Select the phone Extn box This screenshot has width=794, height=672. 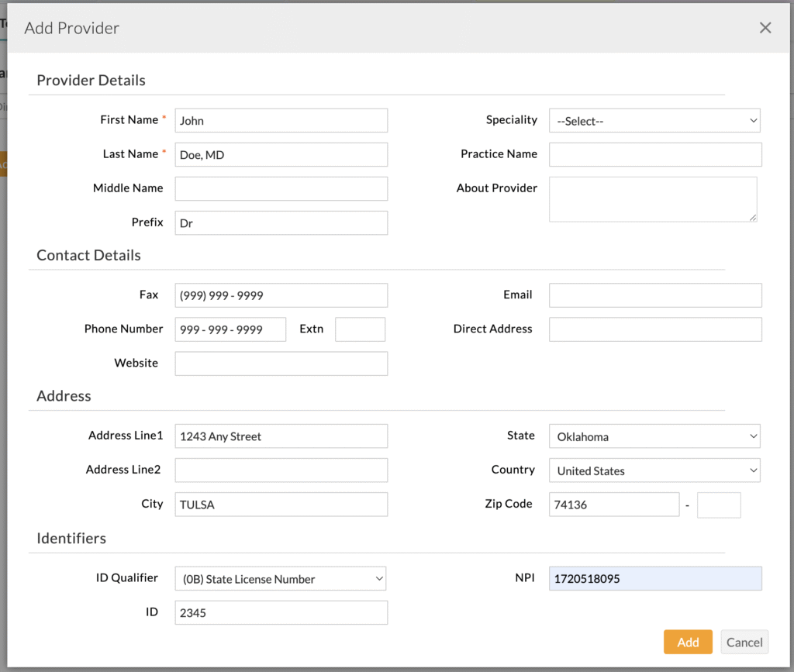[x=360, y=329]
